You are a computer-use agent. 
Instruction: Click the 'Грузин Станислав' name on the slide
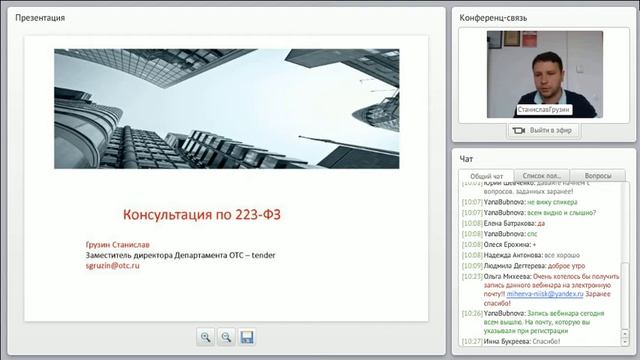(x=118, y=244)
